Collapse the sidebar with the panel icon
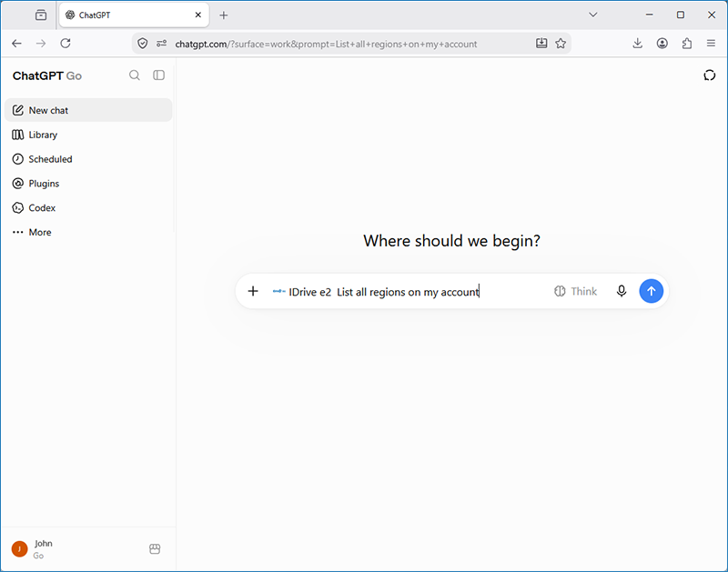 (158, 75)
